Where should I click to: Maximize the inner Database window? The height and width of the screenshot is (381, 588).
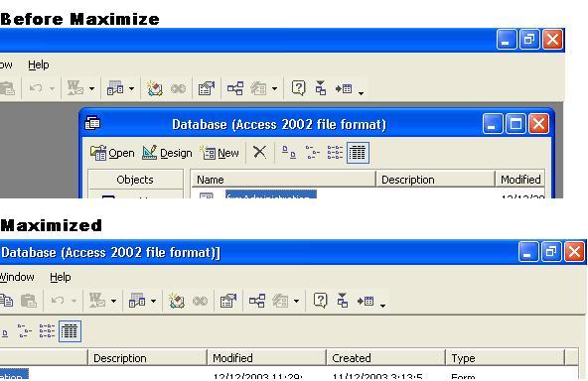click(x=515, y=124)
